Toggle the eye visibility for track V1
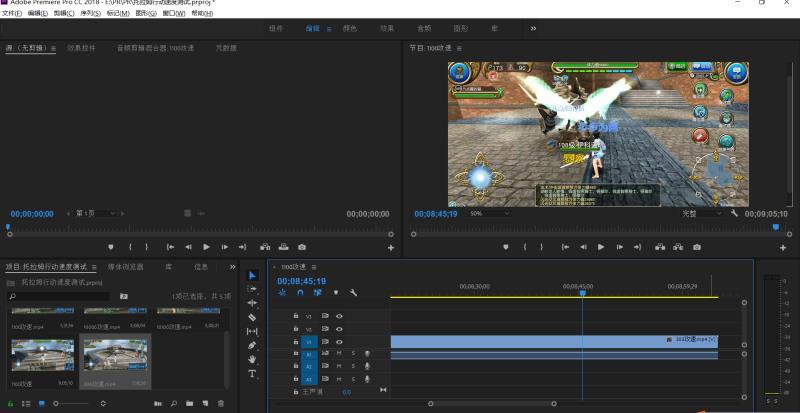The width and height of the screenshot is (800, 413). tap(339, 341)
